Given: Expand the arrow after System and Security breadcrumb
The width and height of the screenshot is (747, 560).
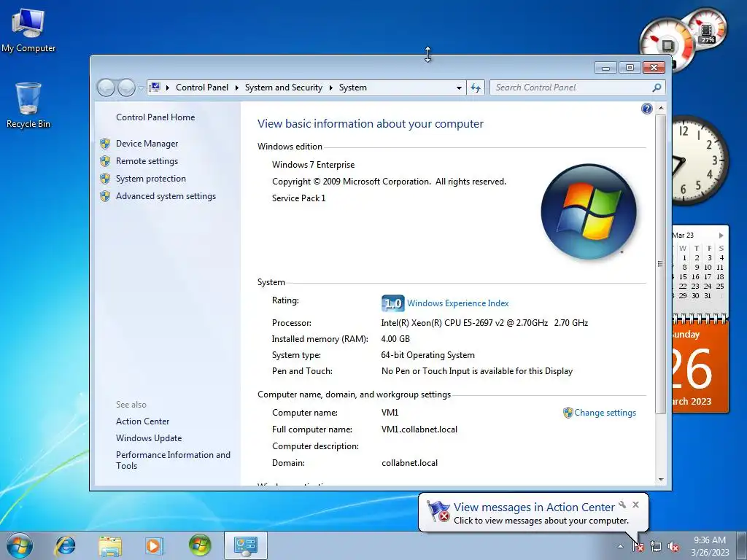Looking at the screenshot, I should tap(330, 87).
